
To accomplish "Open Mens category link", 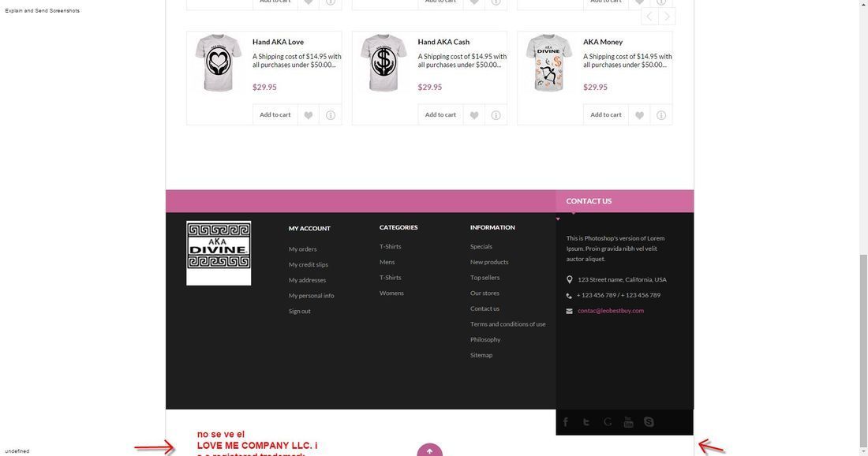I will [387, 262].
